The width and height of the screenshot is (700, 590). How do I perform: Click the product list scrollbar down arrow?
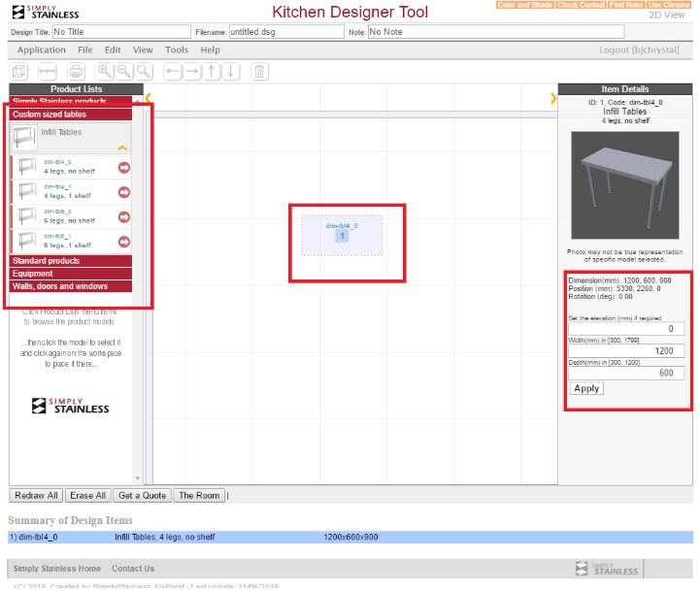[138, 478]
